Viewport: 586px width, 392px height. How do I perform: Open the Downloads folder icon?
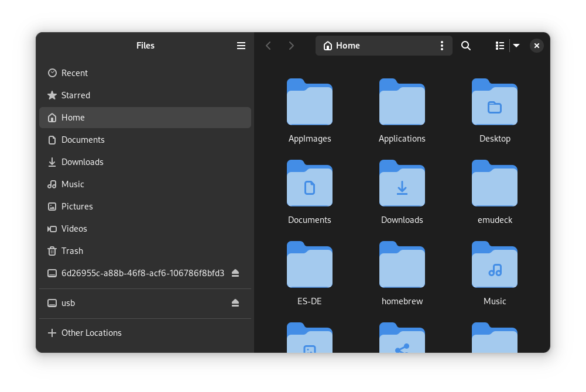(402, 183)
